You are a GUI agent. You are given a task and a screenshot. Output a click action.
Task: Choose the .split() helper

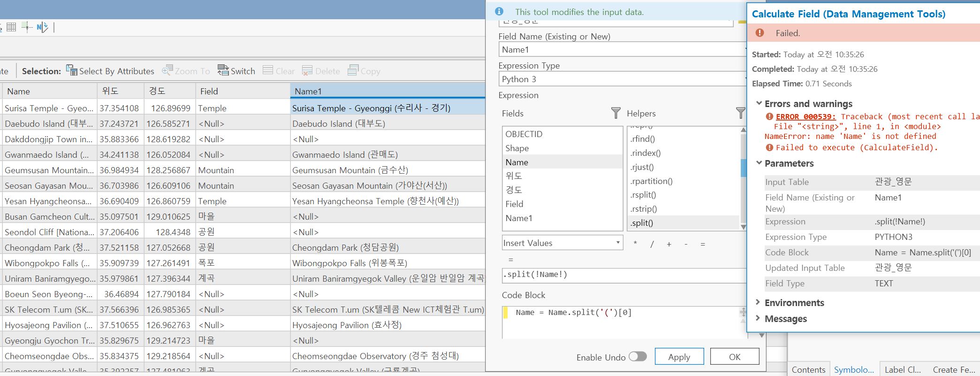(x=684, y=223)
